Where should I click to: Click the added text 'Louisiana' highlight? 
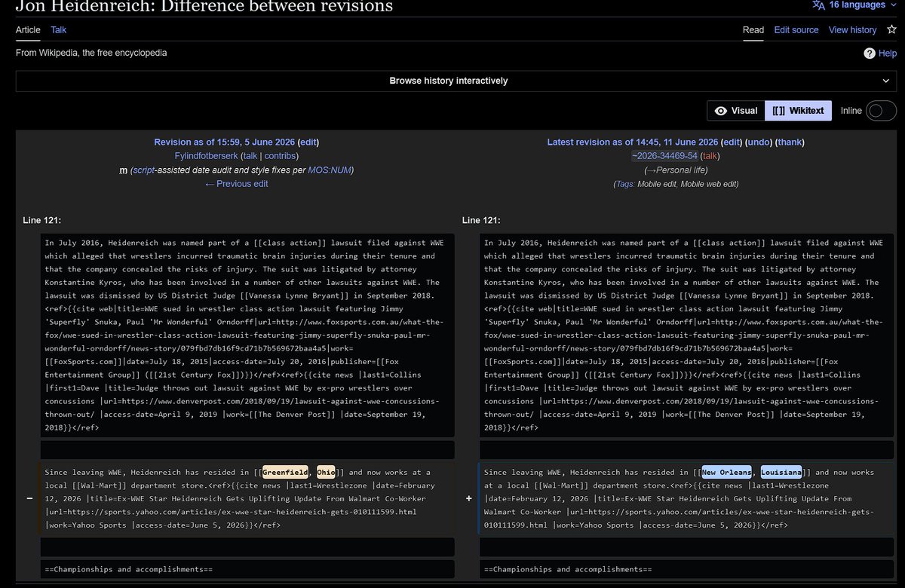(x=781, y=473)
